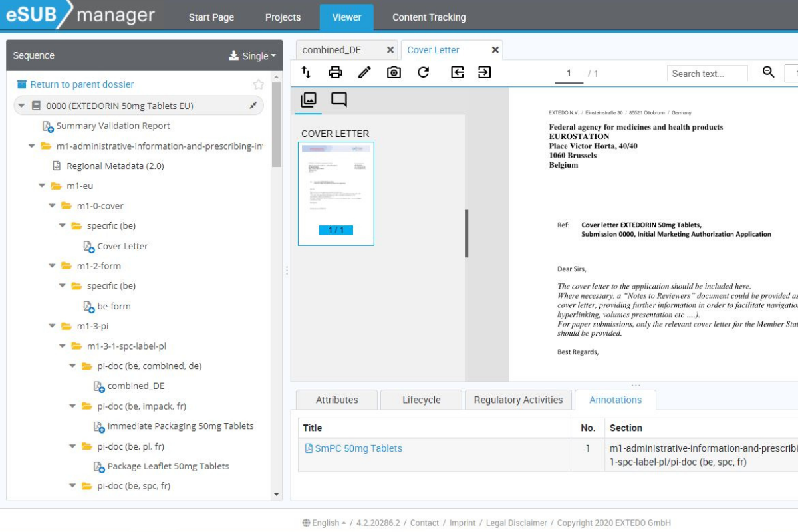Click the globe language icon in footer
The width and height of the screenshot is (798, 532).
(x=306, y=523)
